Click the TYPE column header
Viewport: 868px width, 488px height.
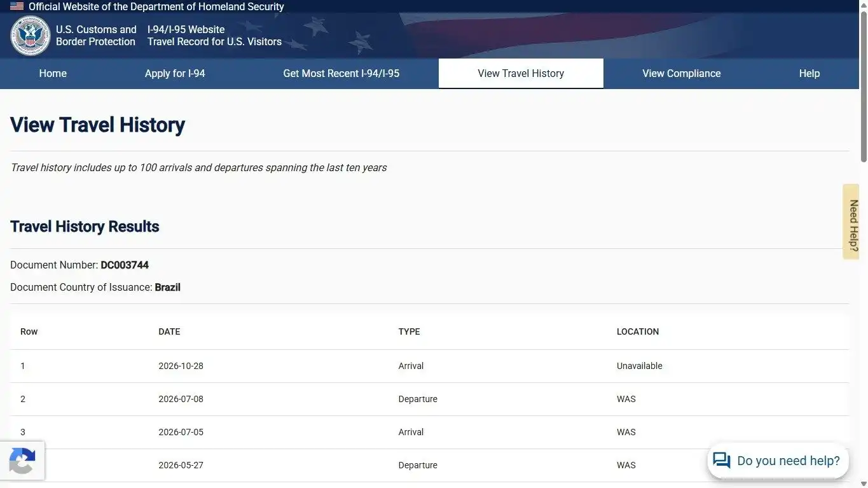click(409, 331)
